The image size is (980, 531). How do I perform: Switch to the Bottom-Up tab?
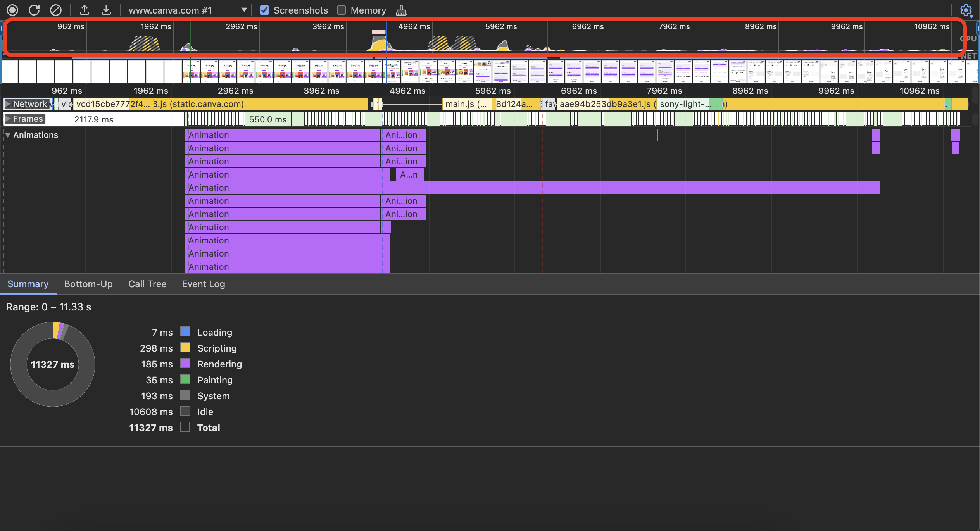pos(88,284)
